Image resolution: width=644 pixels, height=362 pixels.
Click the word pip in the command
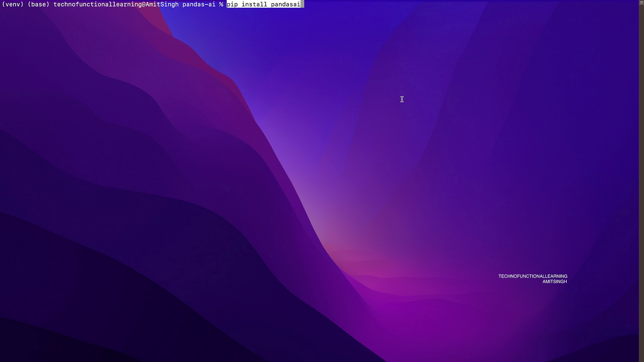pos(232,4)
